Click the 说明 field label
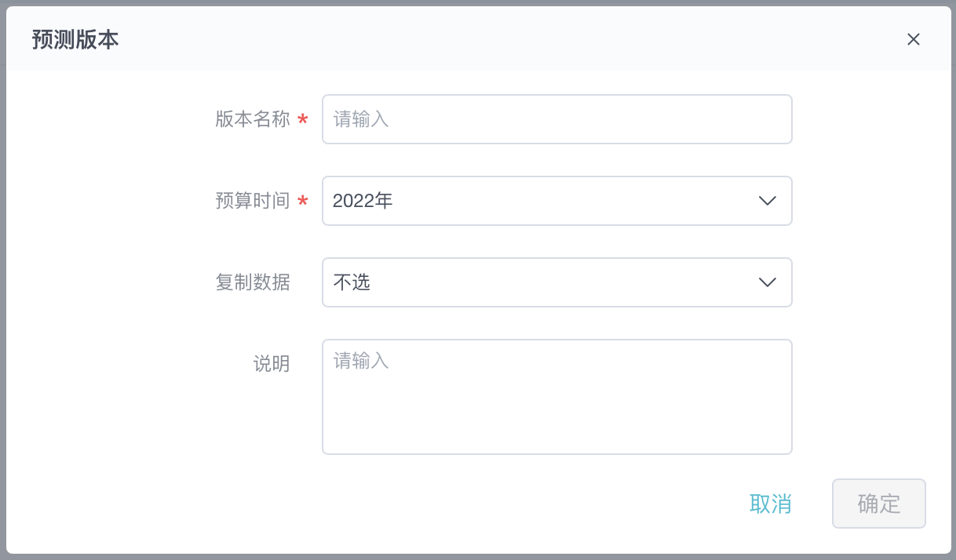956x560 pixels. [x=272, y=364]
